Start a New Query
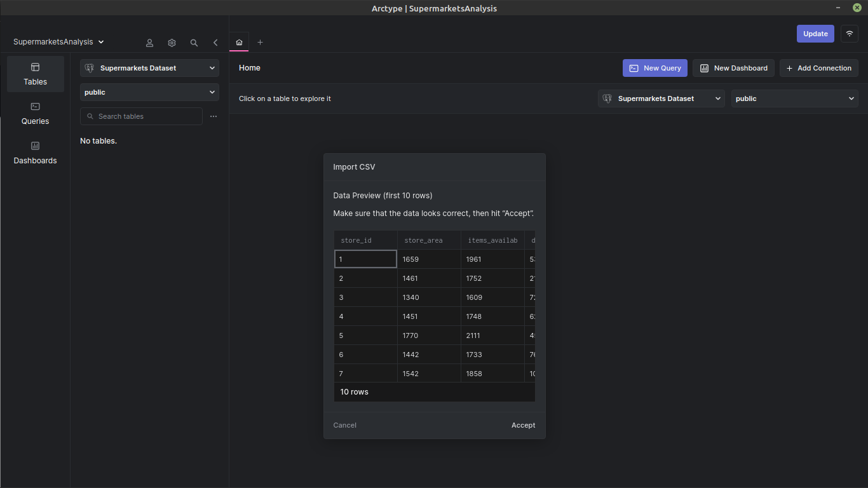Viewport: 868px width, 488px height. (x=654, y=68)
